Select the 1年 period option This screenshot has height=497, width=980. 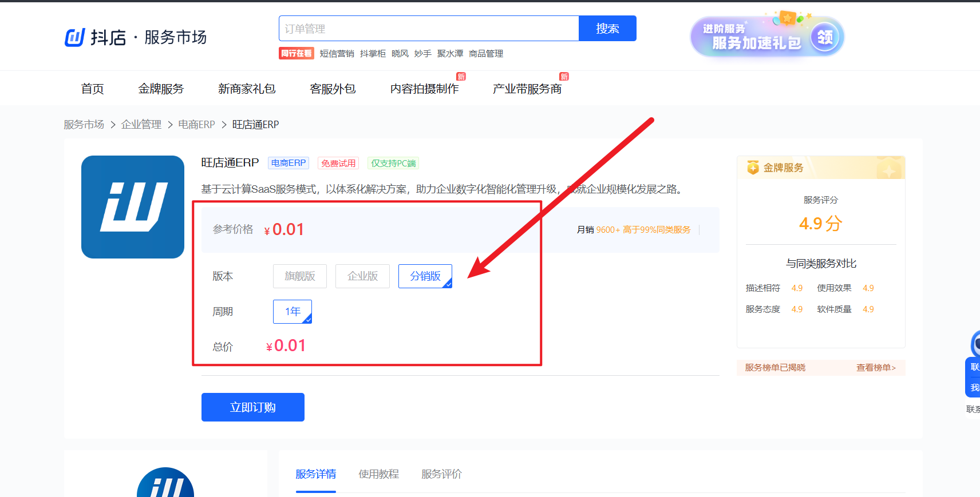pos(293,312)
